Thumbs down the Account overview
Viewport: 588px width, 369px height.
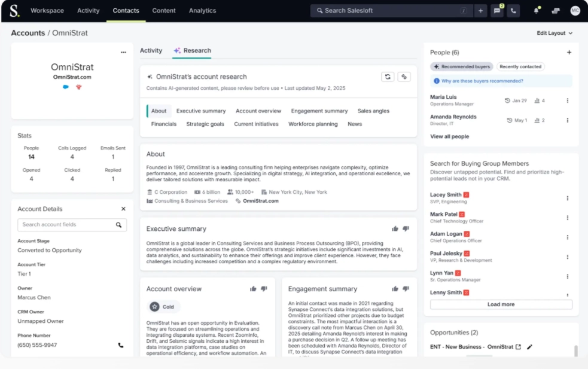[264, 289]
